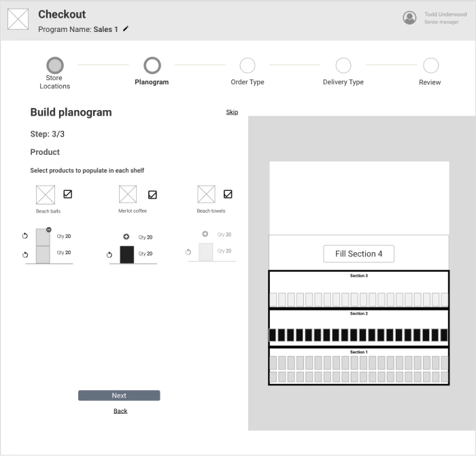Screen dimensions: 476x456
Task: Add a Beach towels shelf with plus icon
Action: [205, 234]
